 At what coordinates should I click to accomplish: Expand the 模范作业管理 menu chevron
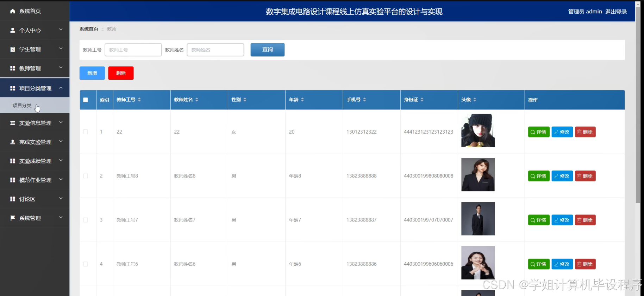[x=61, y=179]
